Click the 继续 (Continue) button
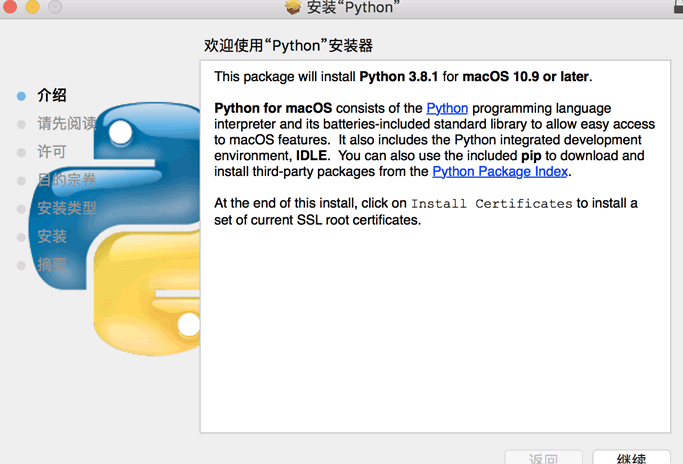The width and height of the screenshot is (683, 464). point(631,457)
